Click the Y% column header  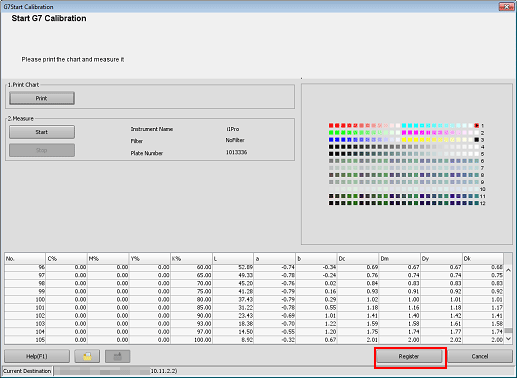(x=150, y=259)
